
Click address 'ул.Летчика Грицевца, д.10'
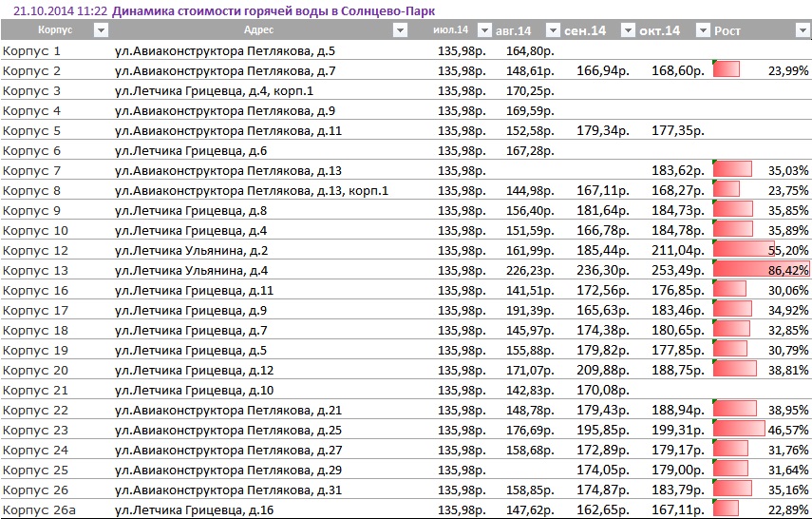pos(194,390)
